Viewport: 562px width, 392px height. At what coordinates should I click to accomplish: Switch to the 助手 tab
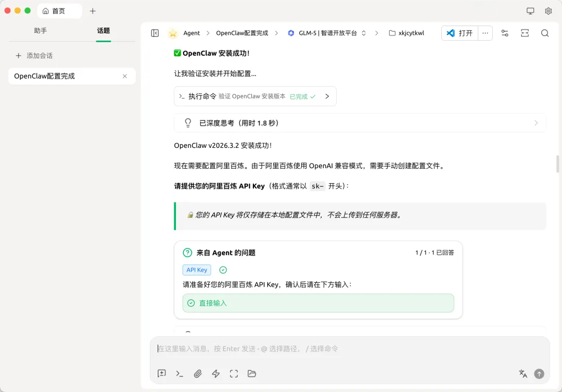coord(41,31)
